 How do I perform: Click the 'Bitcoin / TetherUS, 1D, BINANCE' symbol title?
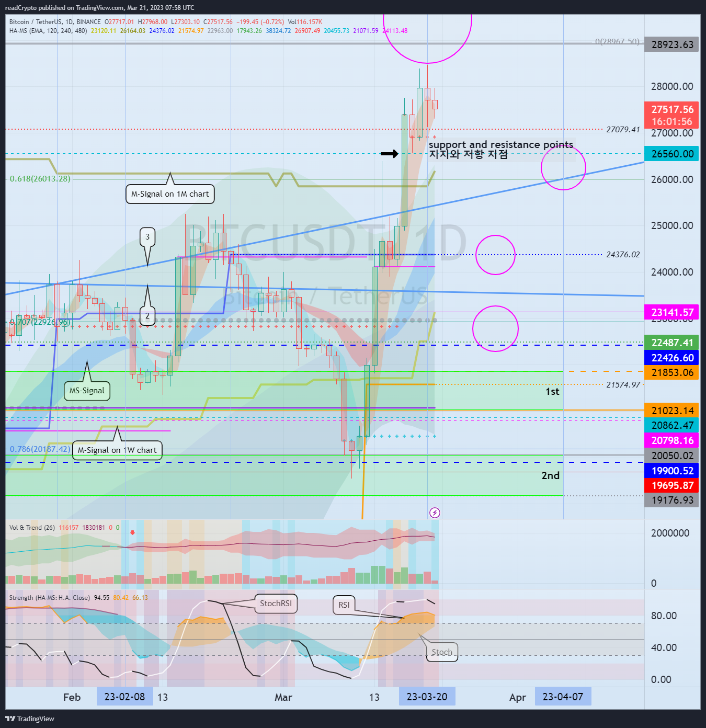pos(55,22)
